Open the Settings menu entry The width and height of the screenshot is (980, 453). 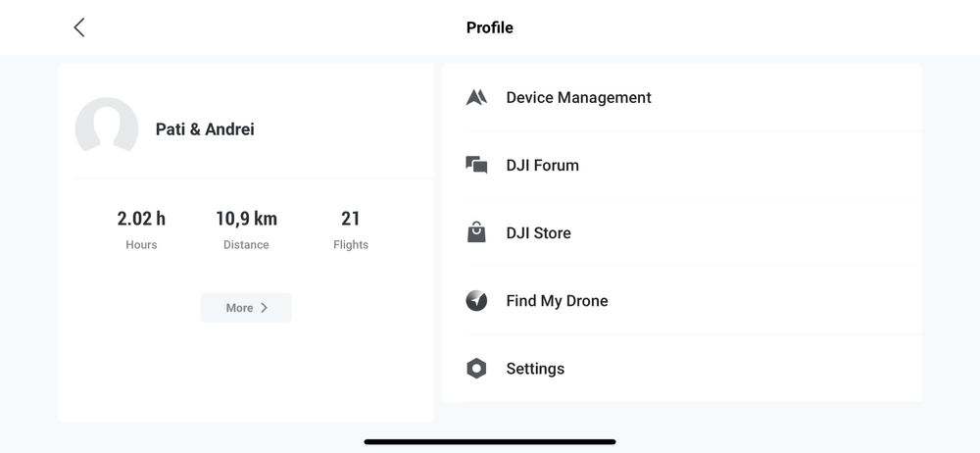[x=535, y=369]
